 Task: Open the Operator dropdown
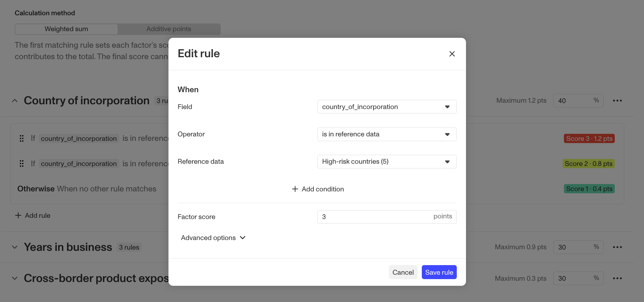(x=387, y=134)
